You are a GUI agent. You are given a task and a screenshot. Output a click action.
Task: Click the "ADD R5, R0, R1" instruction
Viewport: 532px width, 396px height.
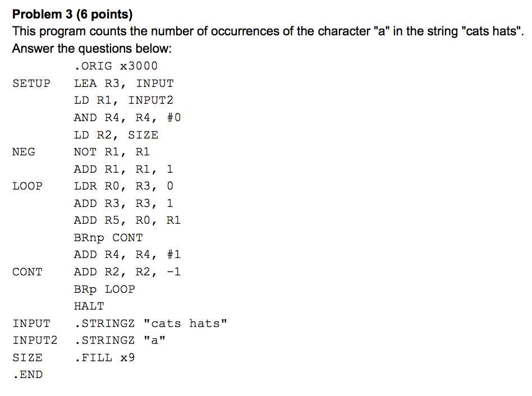(x=127, y=220)
